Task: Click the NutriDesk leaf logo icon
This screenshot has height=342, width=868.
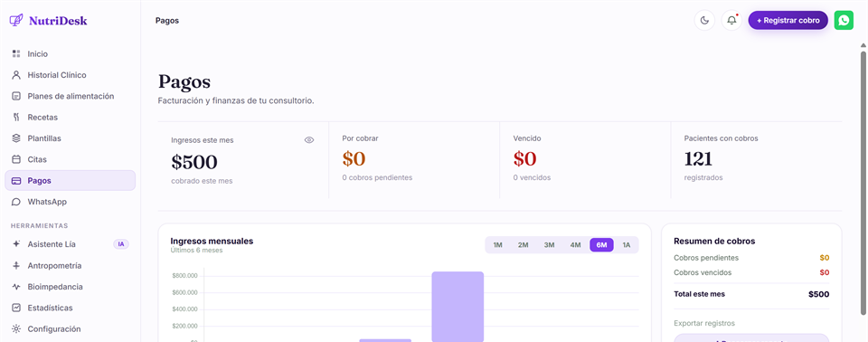Action: pos(16,21)
